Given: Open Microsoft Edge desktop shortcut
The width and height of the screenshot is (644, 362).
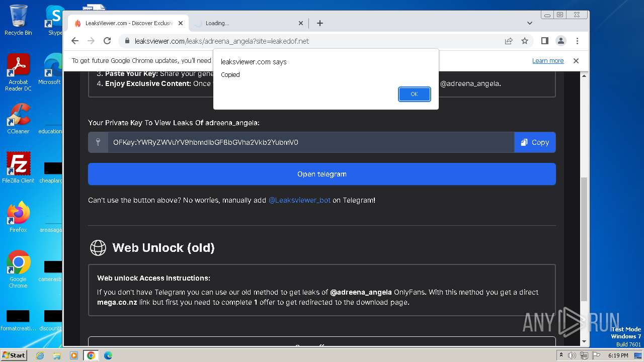Looking at the screenshot, I should (x=50, y=69).
